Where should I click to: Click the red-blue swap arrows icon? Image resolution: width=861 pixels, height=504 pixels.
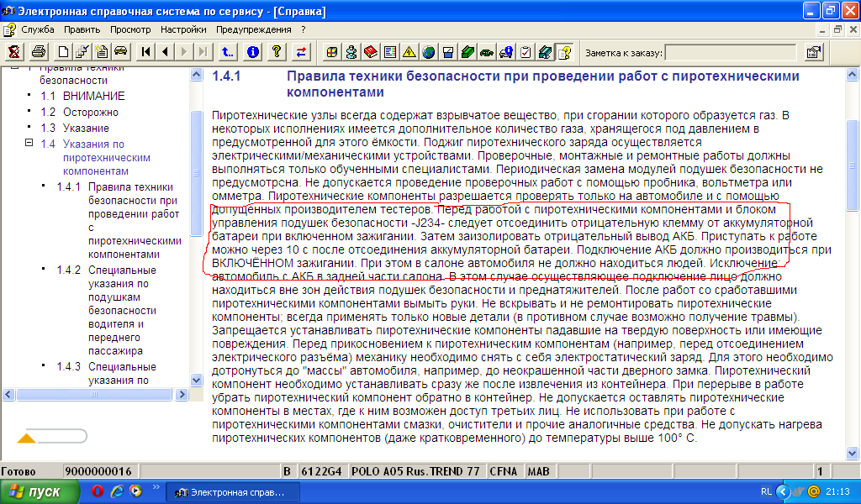point(300,52)
